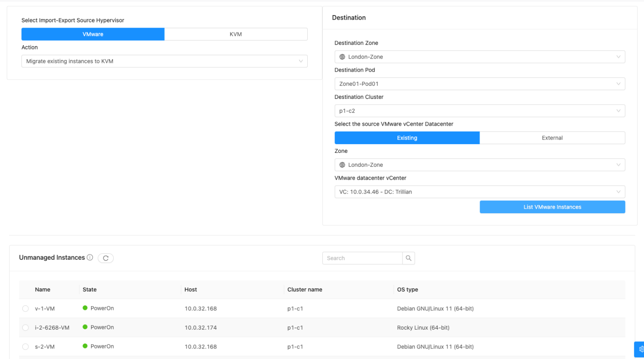Select the radio button for i-2-6268-VM

pos(25,328)
